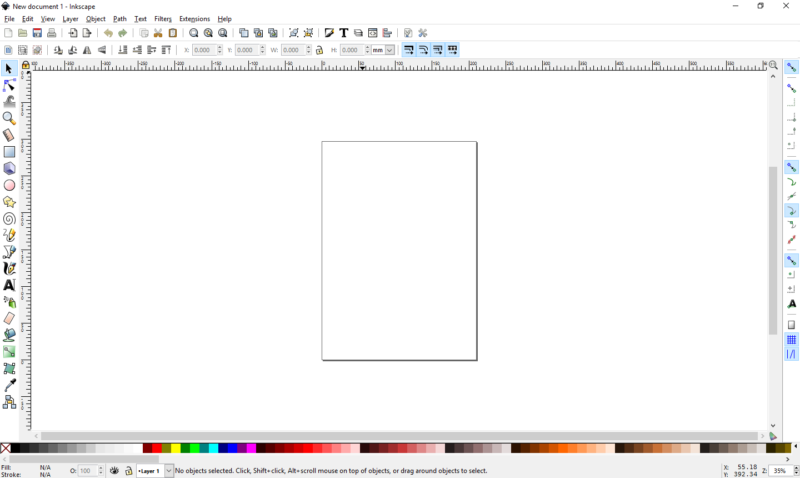This screenshot has width=800, height=478.
Task: Toggle snap to guides
Action: (791, 354)
